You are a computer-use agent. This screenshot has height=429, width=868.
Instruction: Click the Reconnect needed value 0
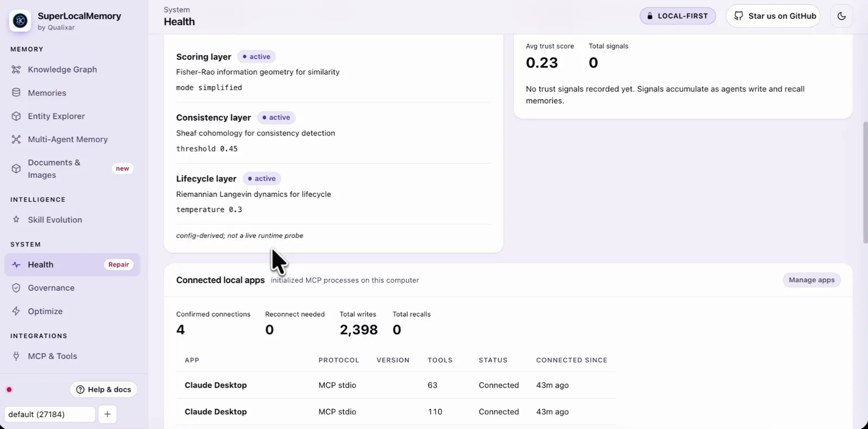point(270,330)
